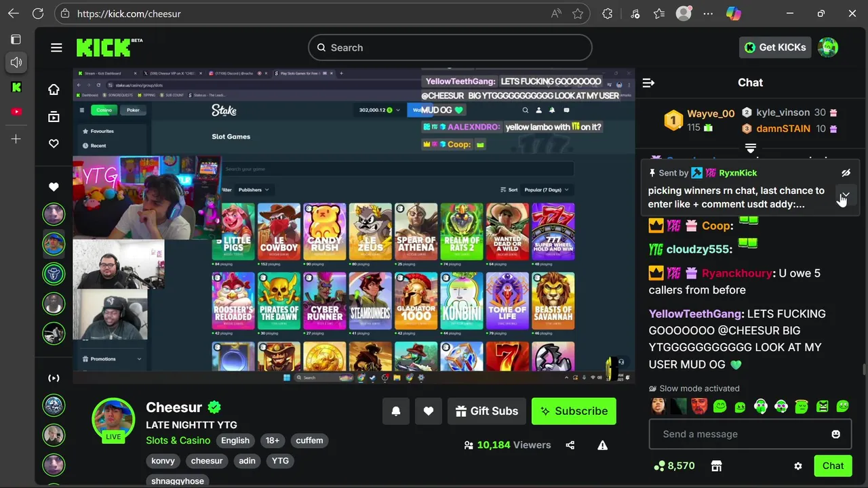Click the 8,570 channel points balance
Screen dimensions: 868x488
tap(674, 466)
